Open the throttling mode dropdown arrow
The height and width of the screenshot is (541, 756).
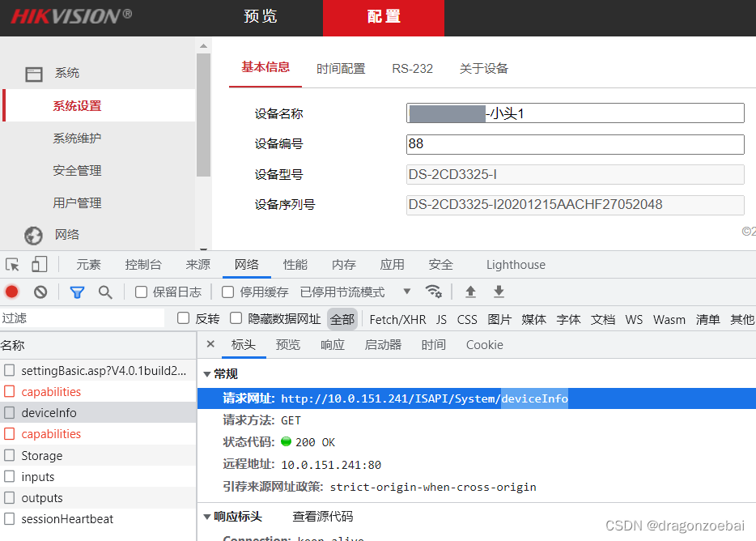(x=406, y=292)
